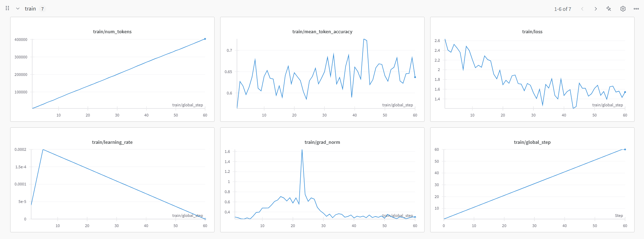Click the train/learning_rate chart title
The height and width of the screenshot is (239, 644).
coord(112,142)
